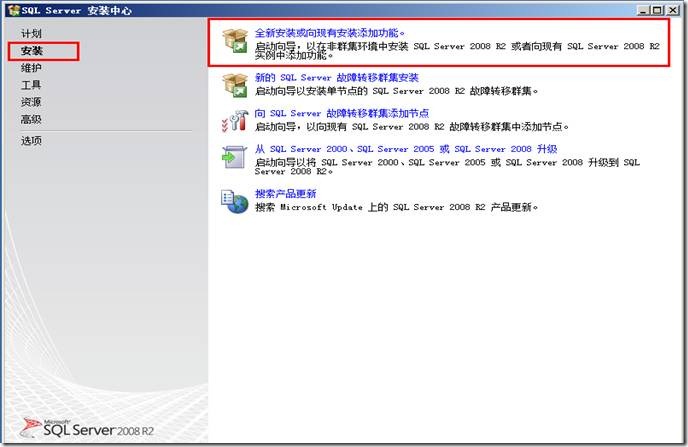Open 选项 in the left panel
The height and width of the screenshot is (447, 688).
click(x=31, y=141)
